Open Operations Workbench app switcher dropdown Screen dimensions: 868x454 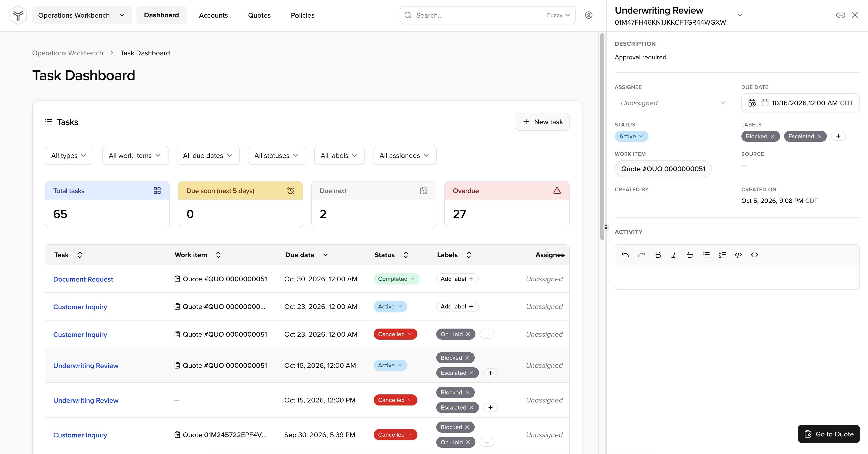pos(82,15)
